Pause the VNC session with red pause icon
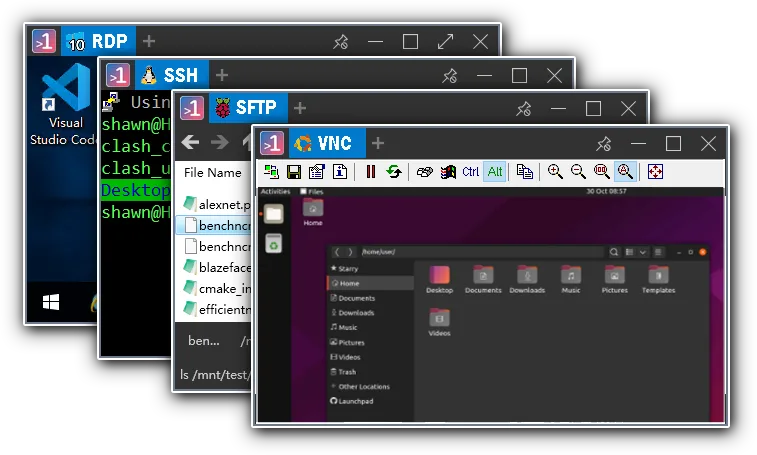This screenshot has width=757, height=455. (x=371, y=171)
